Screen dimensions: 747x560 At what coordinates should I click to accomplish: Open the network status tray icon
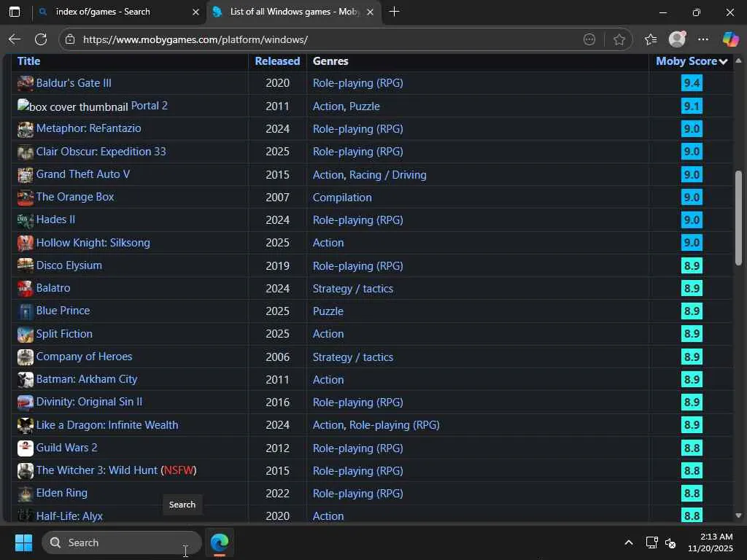click(651, 542)
